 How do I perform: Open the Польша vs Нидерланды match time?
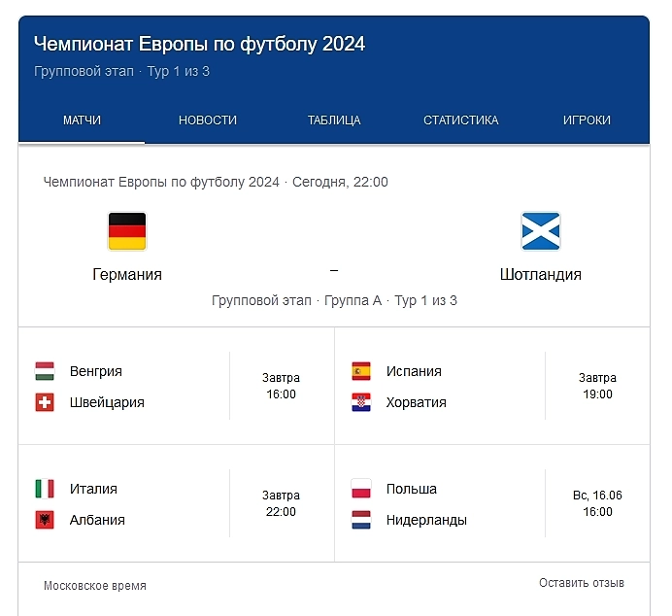point(597,503)
